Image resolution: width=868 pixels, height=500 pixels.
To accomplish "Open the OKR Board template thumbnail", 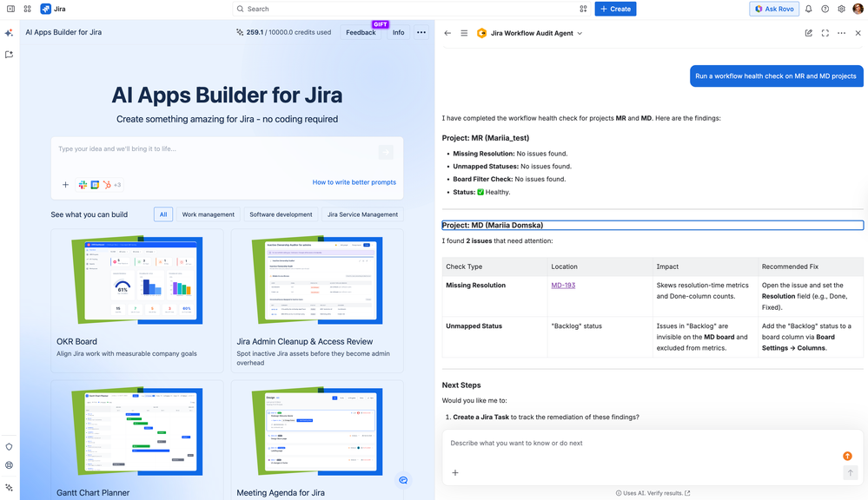I will [137, 281].
